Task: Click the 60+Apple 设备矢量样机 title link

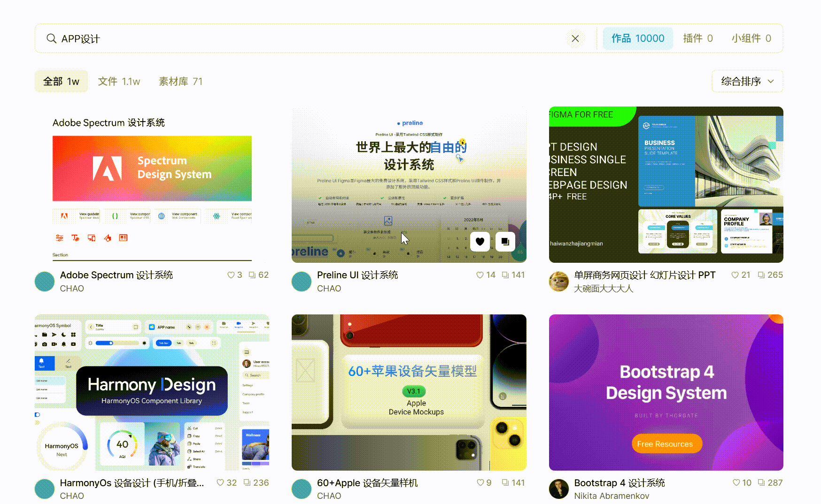Action: 367,483
